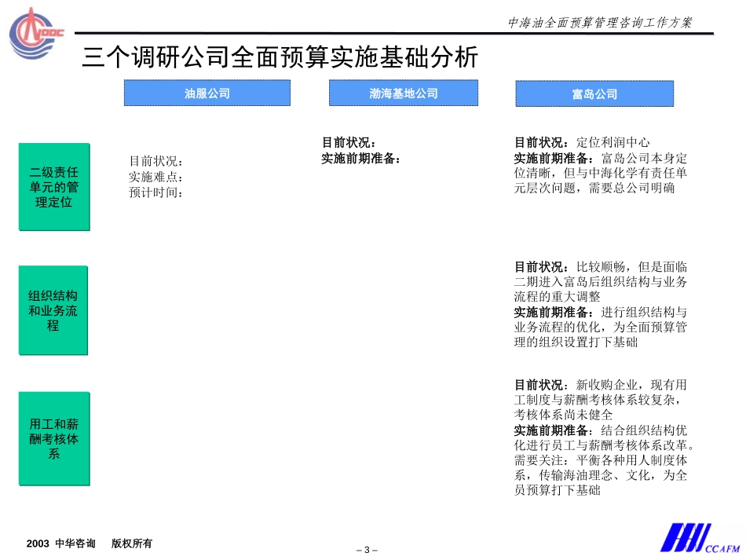Screen dimensions: 746x560
Task: Click 实施前期准备 under 渤海基地公司
Action: tap(360, 159)
